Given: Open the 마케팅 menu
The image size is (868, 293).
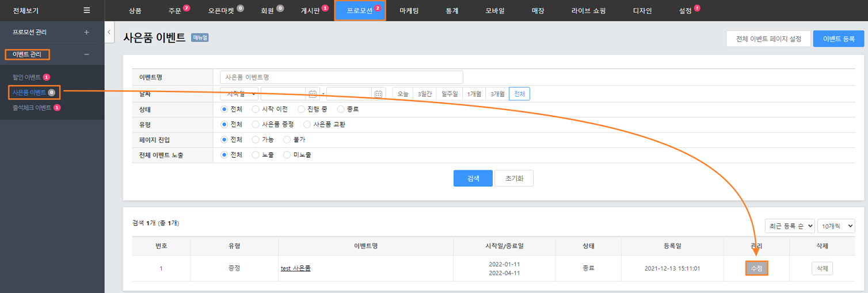Looking at the screenshot, I should pyautogui.click(x=409, y=11).
